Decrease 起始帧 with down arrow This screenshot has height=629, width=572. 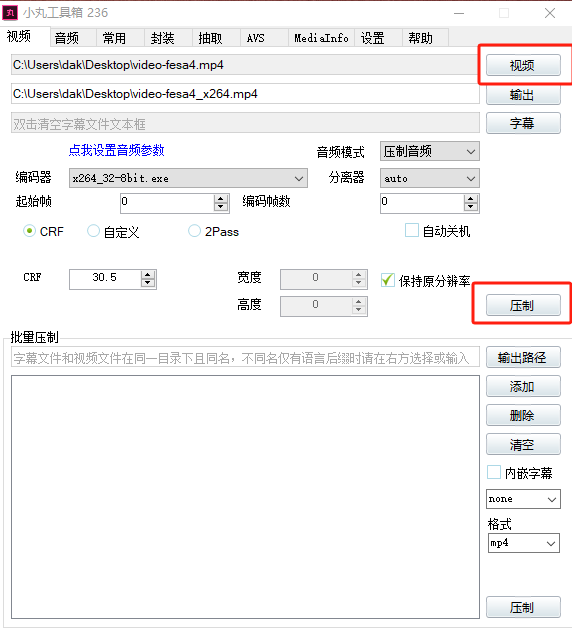point(221,207)
